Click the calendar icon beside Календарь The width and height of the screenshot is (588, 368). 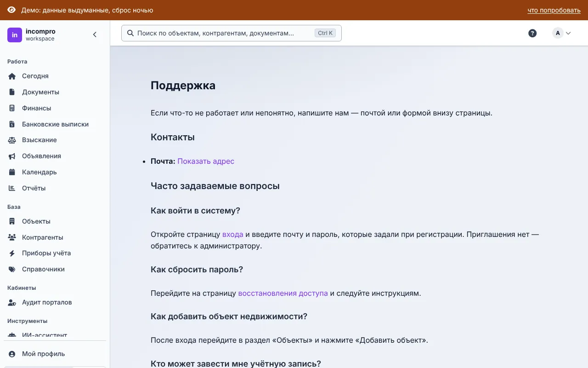click(x=12, y=172)
